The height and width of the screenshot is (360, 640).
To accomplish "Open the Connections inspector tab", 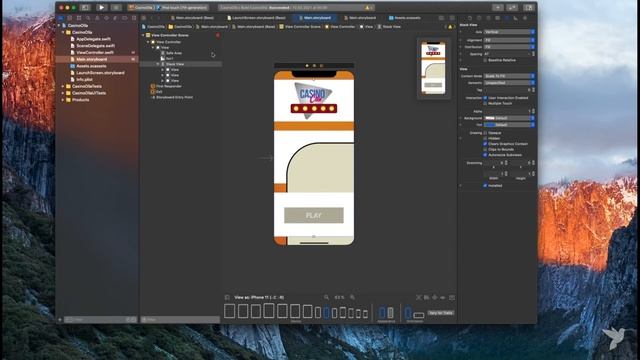I will tap(525, 18).
